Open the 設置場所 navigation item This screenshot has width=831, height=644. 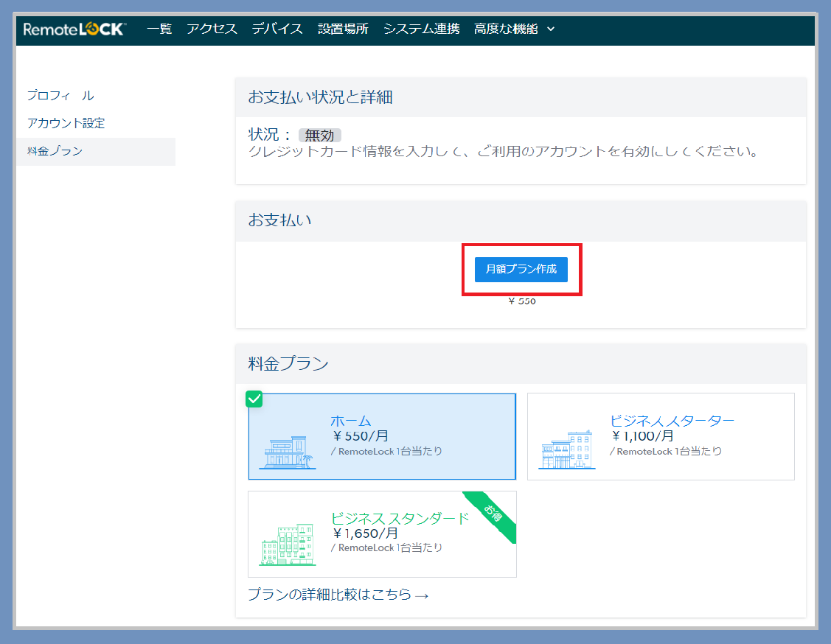tap(343, 29)
